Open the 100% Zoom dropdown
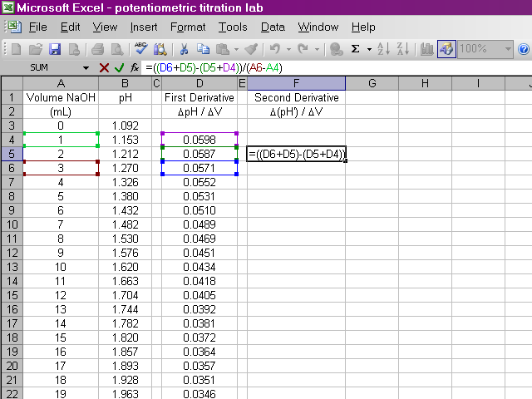Viewport: 532px width, 399px height. [x=508, y=49]
